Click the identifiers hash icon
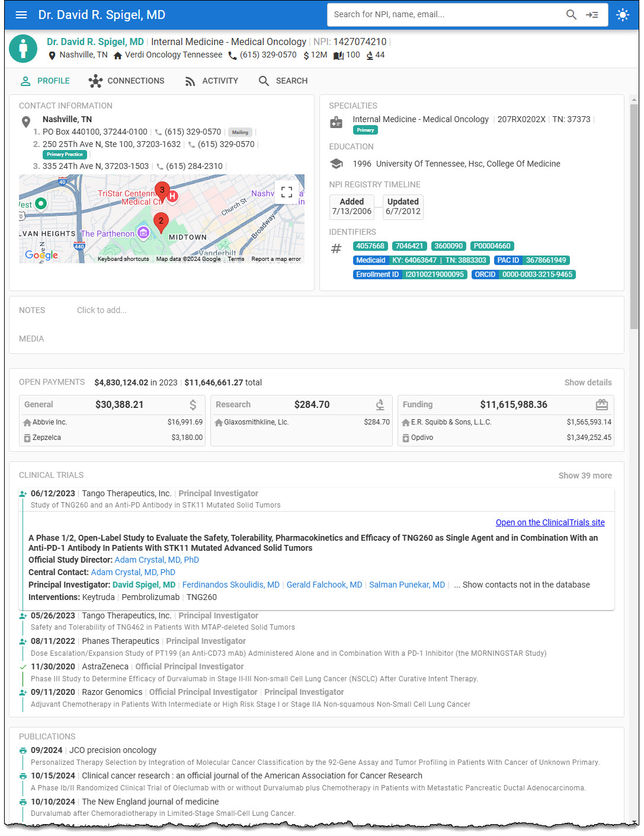The height and width of the screenshot is (836, 644). 336,248
